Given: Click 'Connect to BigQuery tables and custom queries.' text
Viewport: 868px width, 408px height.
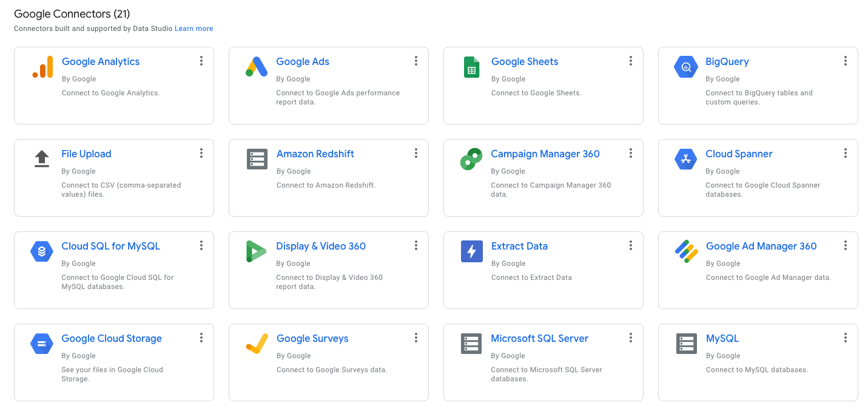Looking at the screenshot, I should pyautogui.click(x=759, y=98).
